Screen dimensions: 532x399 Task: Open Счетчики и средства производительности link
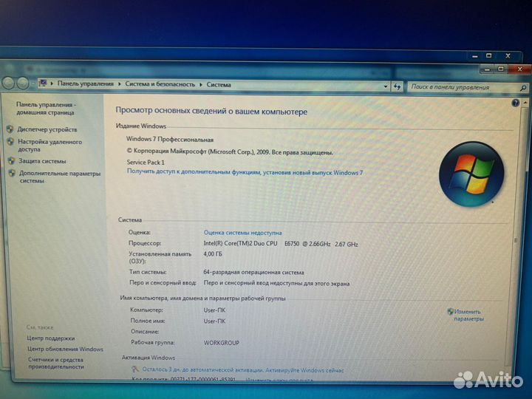point(56,363)
